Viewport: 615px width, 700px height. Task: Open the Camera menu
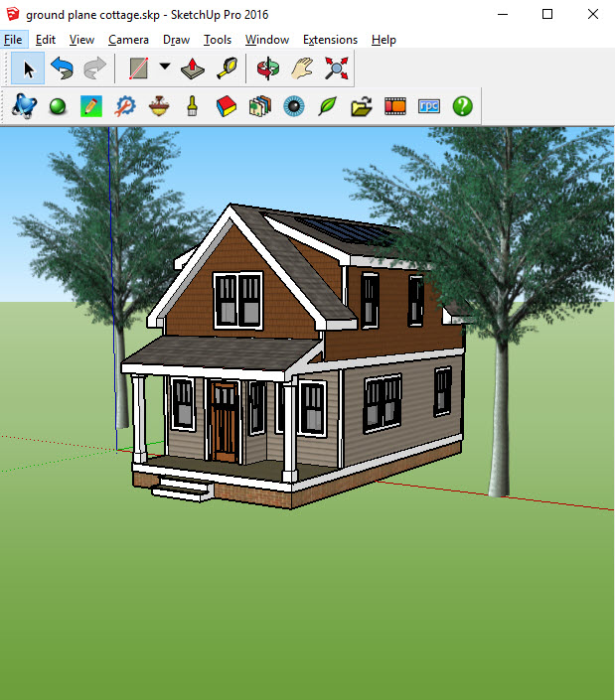[128, 40]
